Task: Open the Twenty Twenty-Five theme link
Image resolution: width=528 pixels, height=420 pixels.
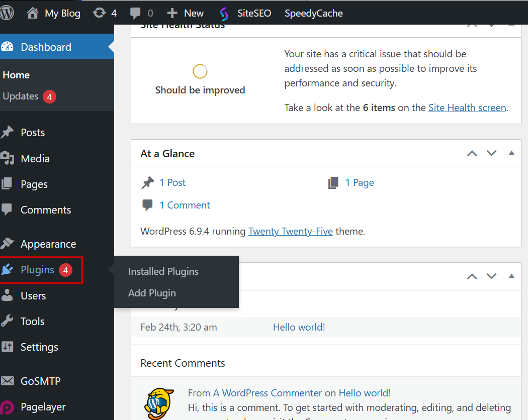Action: 290,232
